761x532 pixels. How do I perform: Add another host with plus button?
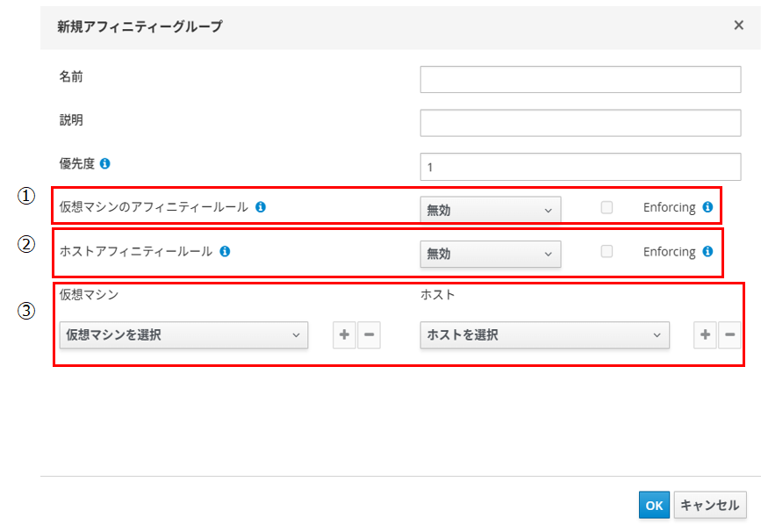point(705,334)
